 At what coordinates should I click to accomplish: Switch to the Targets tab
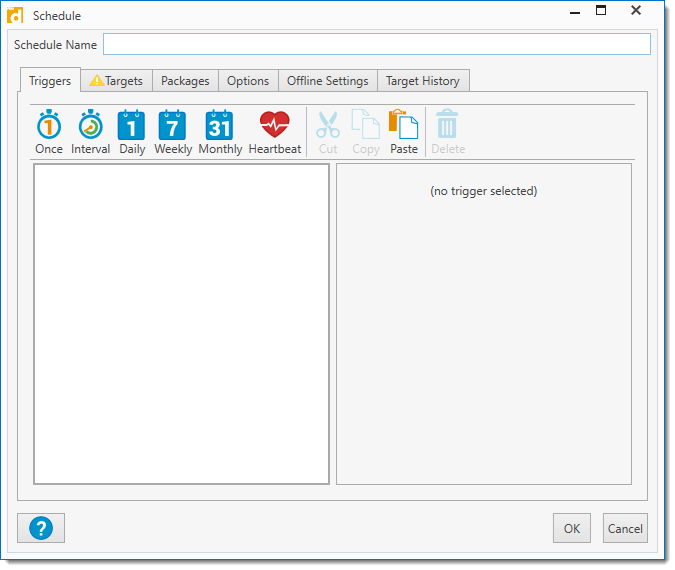(x=116, y=81)
